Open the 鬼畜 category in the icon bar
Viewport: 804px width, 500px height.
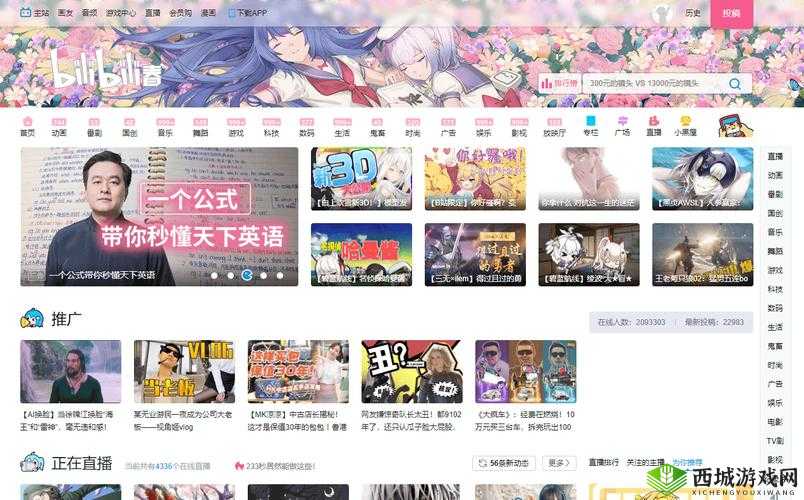pyautogui.click(x=377, y=127)
